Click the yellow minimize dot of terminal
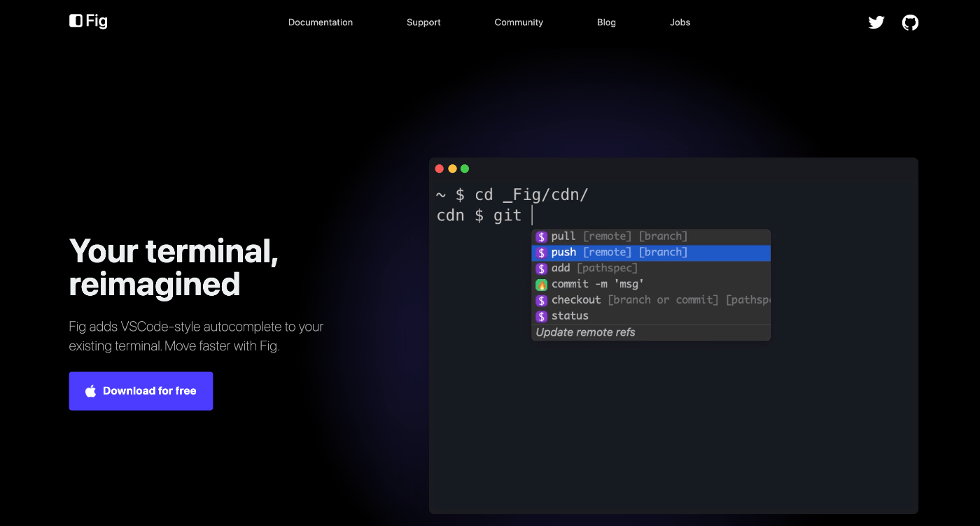The width and height of the screenshot is (980, 526). [452, 169]
